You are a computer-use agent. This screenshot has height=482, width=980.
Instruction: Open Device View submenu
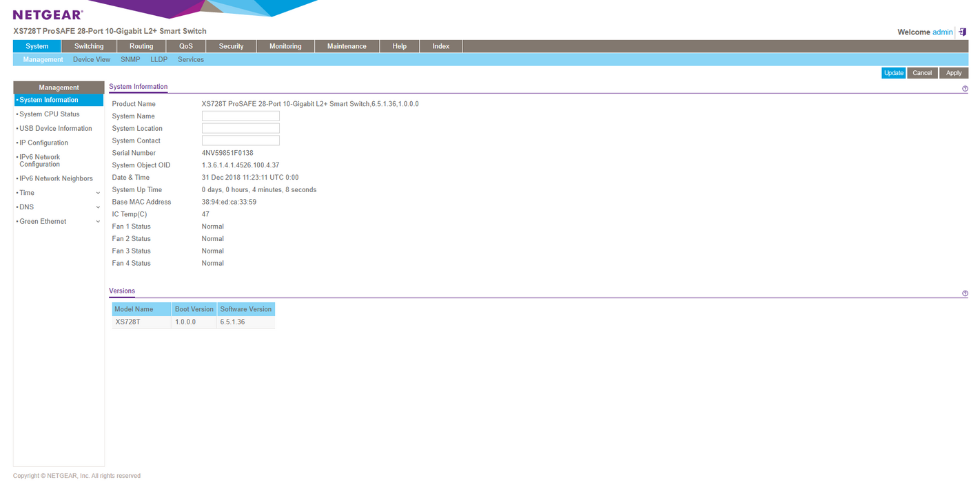click(x=92, y=60)
